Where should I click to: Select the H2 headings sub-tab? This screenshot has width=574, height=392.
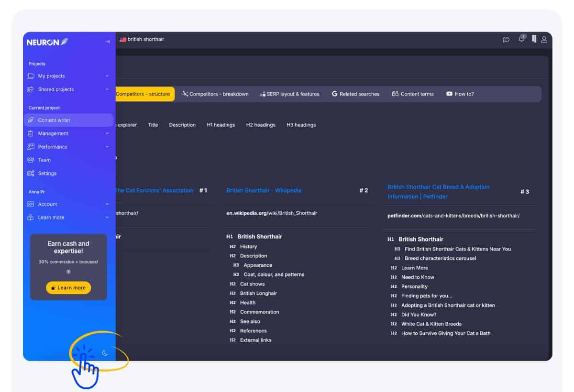coord(261,125)
